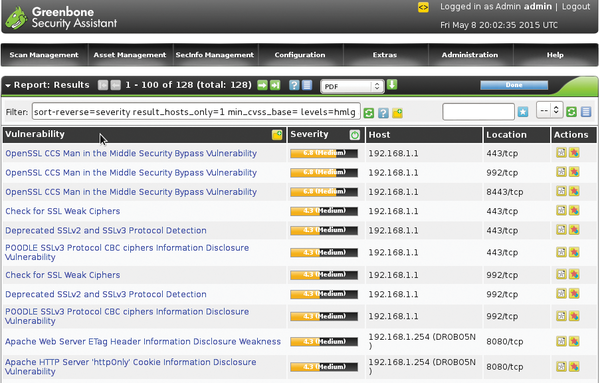
Task: Open help icon beside report pagination
Action: click(x=294, y=85)
